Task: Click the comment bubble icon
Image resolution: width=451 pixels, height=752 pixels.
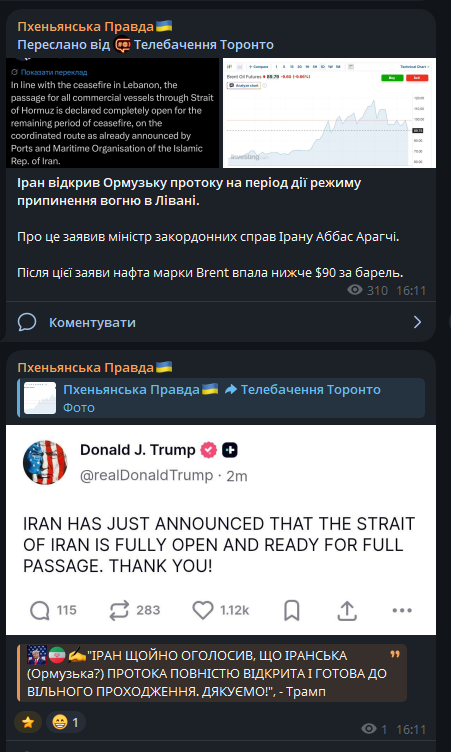Action: coord(27,322)
